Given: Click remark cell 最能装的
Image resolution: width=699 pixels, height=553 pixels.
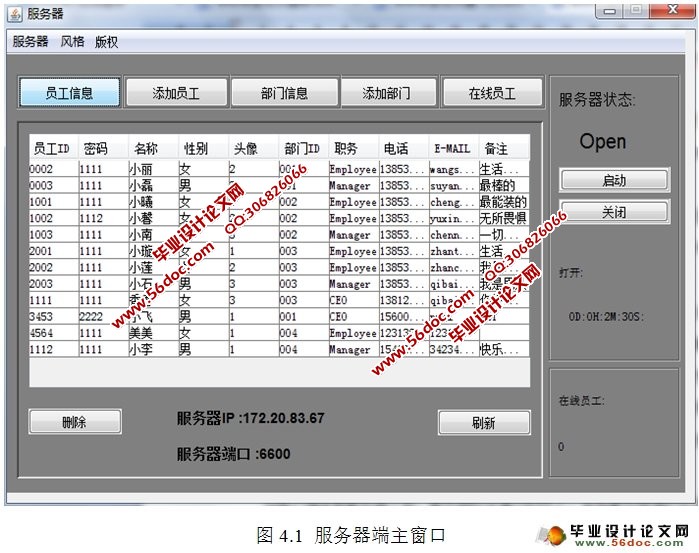Looking at the screenshot, I should pyautogui.click(x=504, y=202).
